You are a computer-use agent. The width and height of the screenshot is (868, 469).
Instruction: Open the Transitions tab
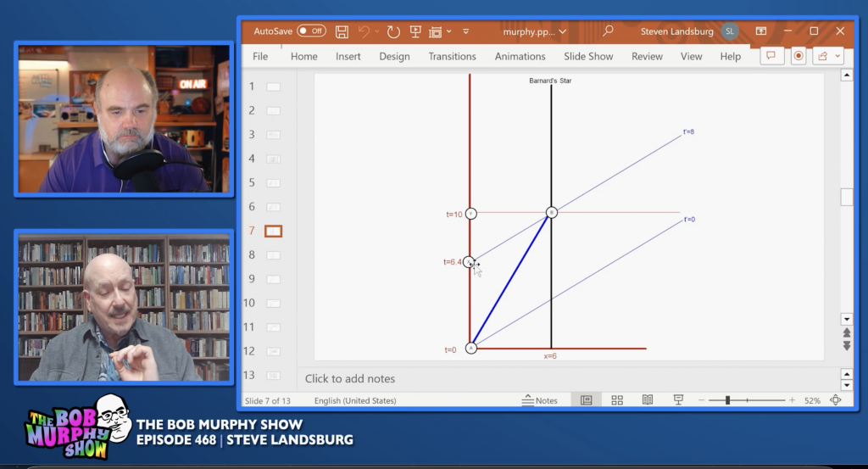point(452,56)
